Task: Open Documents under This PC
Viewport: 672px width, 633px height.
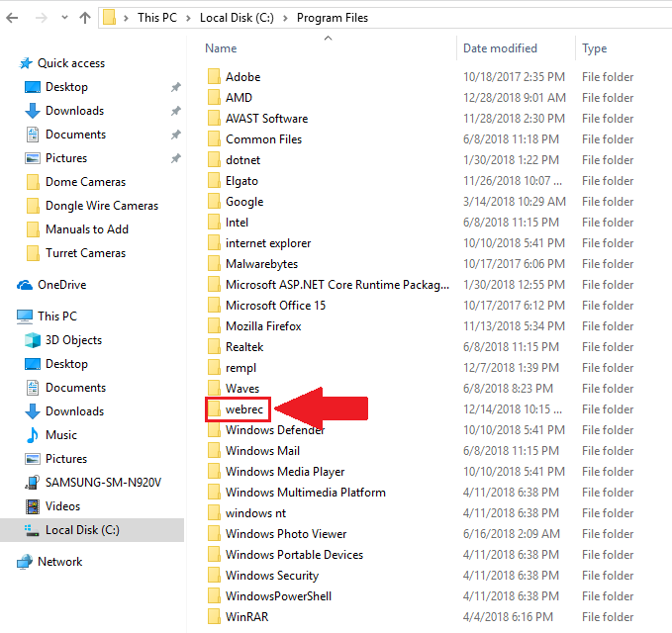Action: tap(75, 388)
